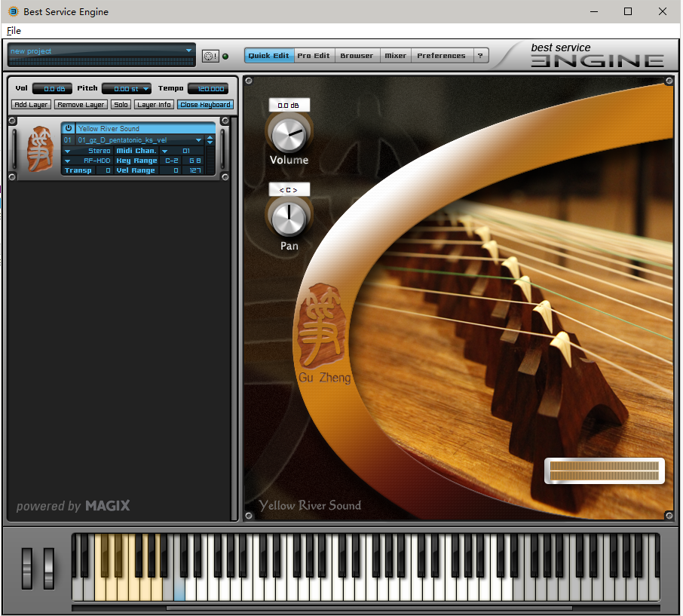Expand the 01_gz_D_pentatonic_ks_vel preset dropdown
The image size is (683, 616).
[x=199, y=140]
